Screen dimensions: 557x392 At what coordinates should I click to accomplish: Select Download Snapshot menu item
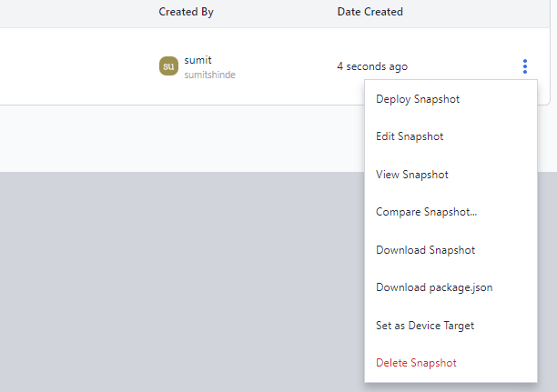[x=451, y=250]
